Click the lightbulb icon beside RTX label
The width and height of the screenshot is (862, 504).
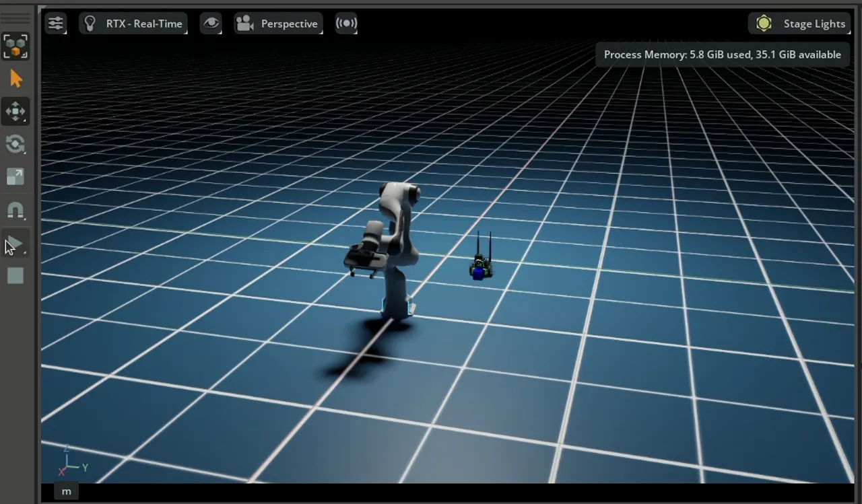pos(90,24)
